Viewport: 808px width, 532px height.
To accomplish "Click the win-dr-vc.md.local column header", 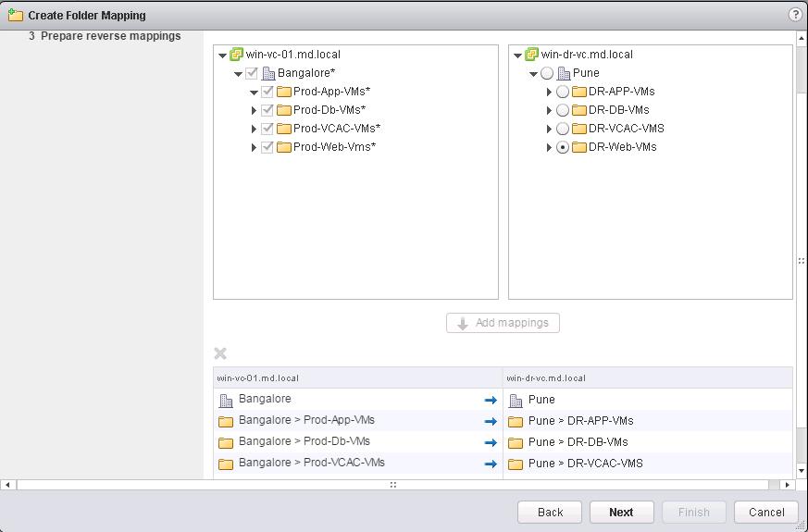I will [x=648, y=378].
